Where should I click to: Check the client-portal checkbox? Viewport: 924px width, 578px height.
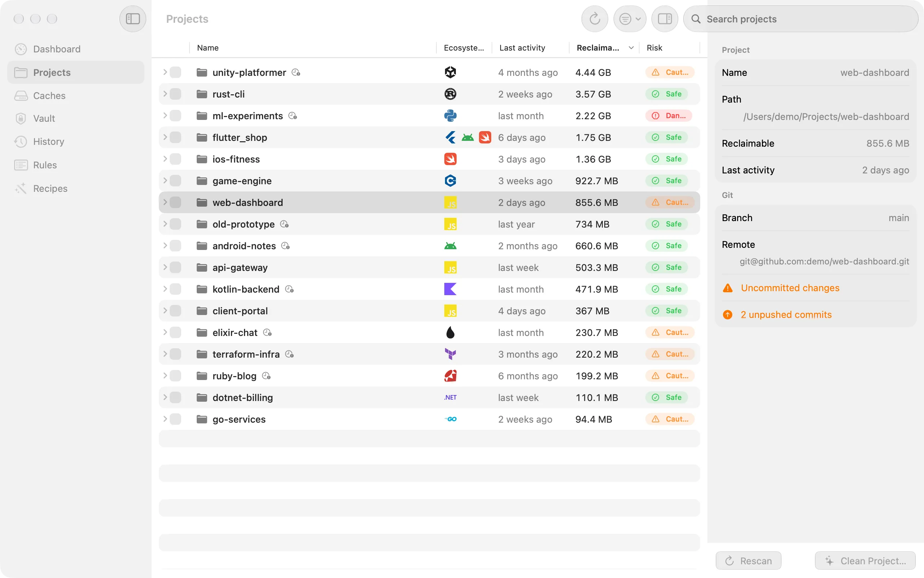pos(175,311)
